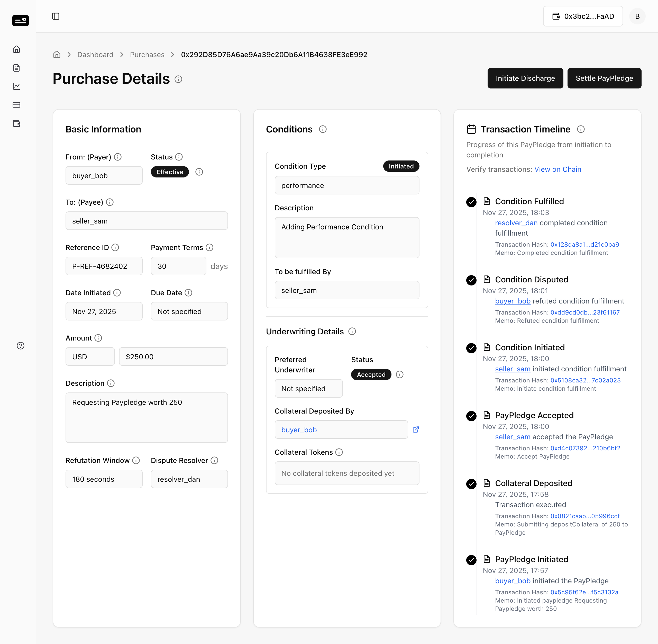Screen dimensions: 658x644
Task: Open the credit card icon in sidebar
Action: [x=16, y=105]
